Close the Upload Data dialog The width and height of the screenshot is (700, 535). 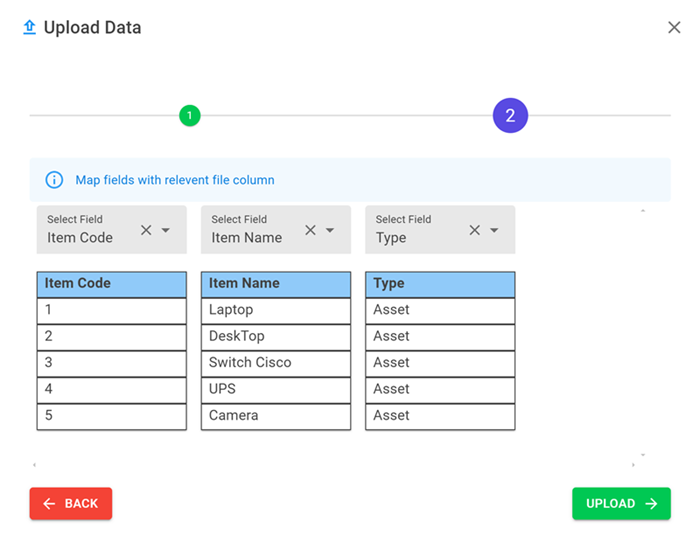click(x=674, y=28)
